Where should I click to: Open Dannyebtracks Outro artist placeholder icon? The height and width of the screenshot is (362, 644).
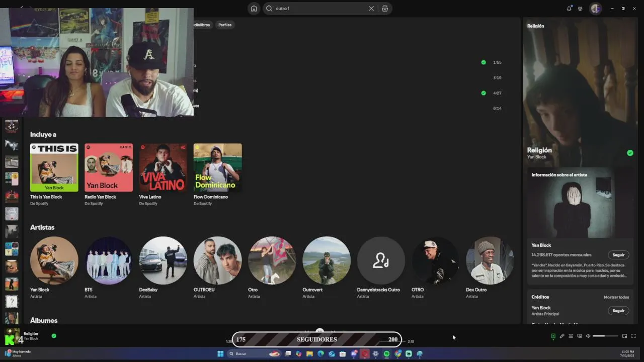click(x=381, y=260)
